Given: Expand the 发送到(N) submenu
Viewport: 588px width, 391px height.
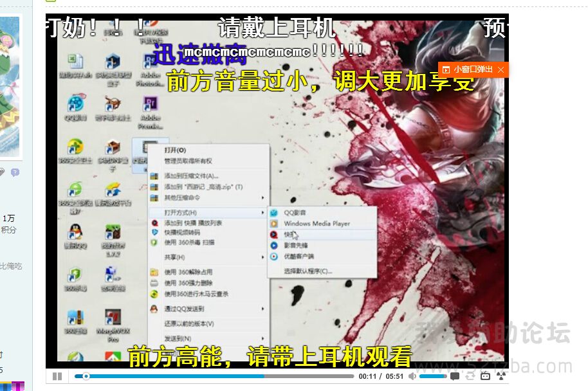Looking at the screenshot, I should (x=208, y=338).
